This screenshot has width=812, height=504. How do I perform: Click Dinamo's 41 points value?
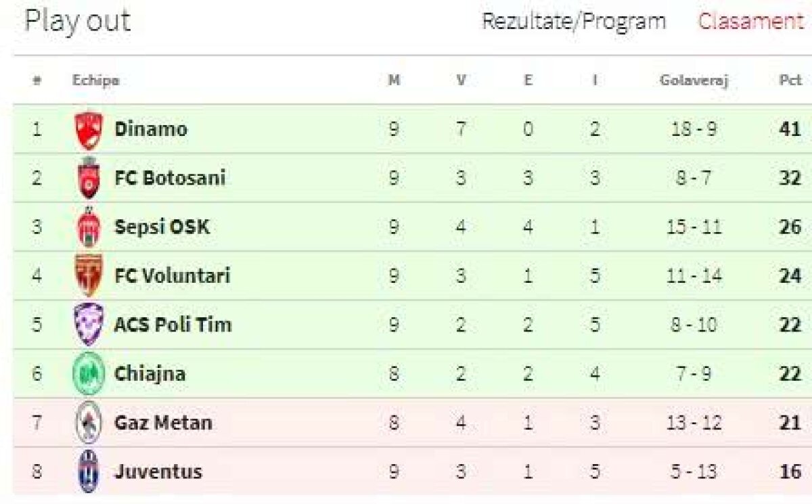pos(790,129)
